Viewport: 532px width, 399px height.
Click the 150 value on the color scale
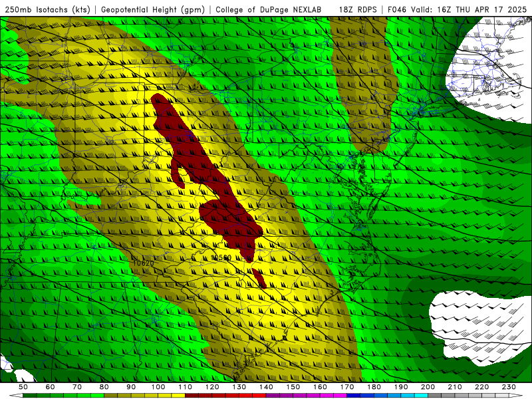pos(293,387)
